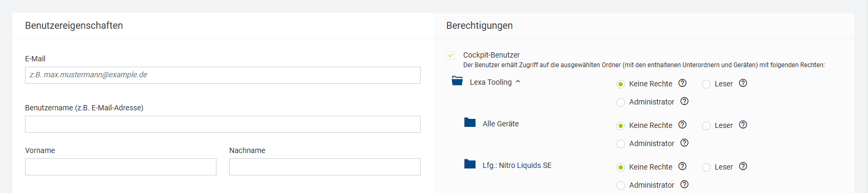This screenshot has width=868, height=193.
Task: Show help for Alle Geräte Leser option
Action: point(743,125)
